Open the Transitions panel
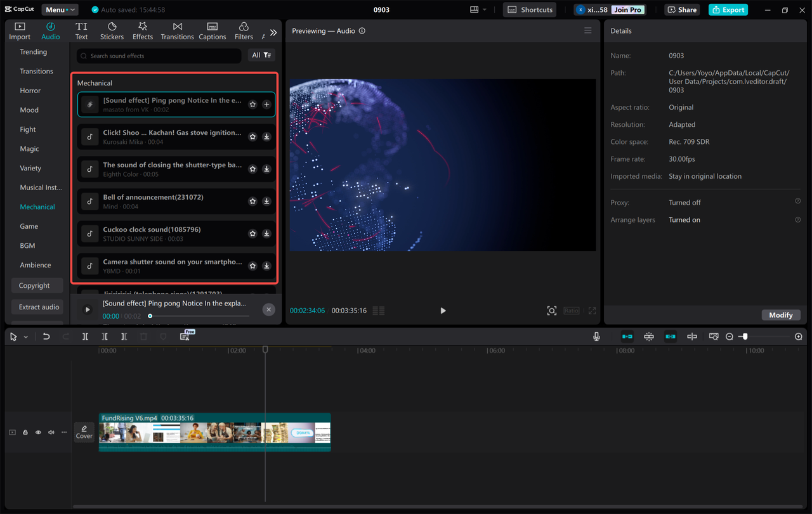Screen dimensions: 812x514 point(177,30)
